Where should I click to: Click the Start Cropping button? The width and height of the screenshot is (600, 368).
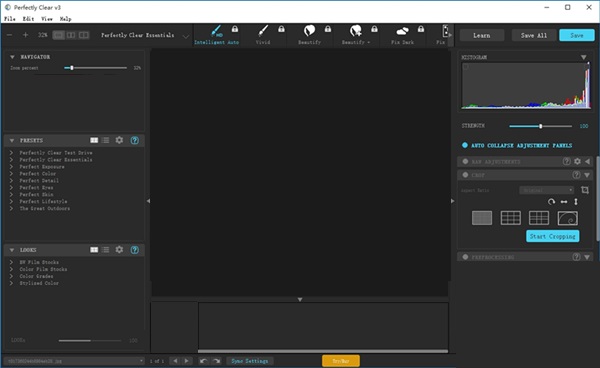[553, 236]
